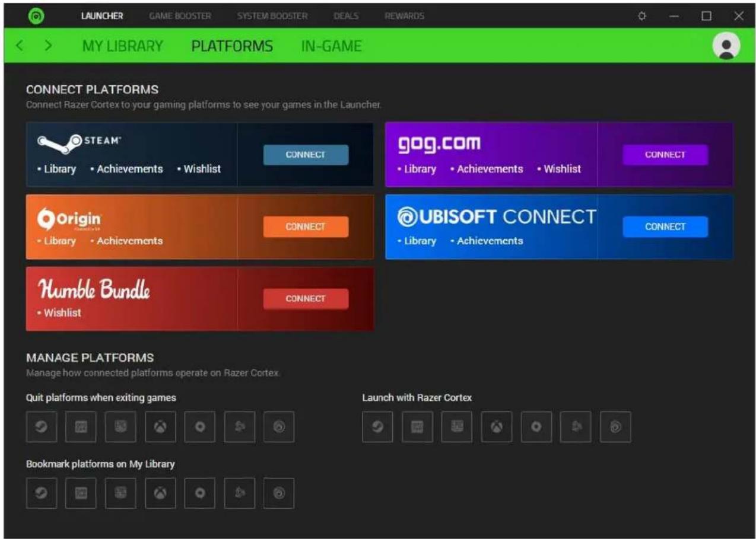Image resolution: width=756 pixels, height=539 pixels.
Task: Toggle Ubisoft under Quit platforms when exiting
Action: (x=279, y=427)
